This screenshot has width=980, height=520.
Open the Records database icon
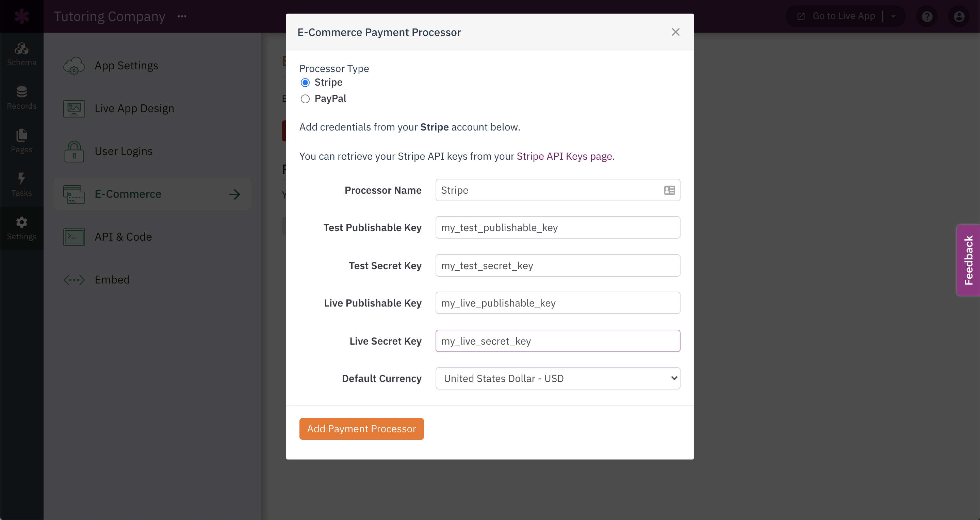pos(22,92)
